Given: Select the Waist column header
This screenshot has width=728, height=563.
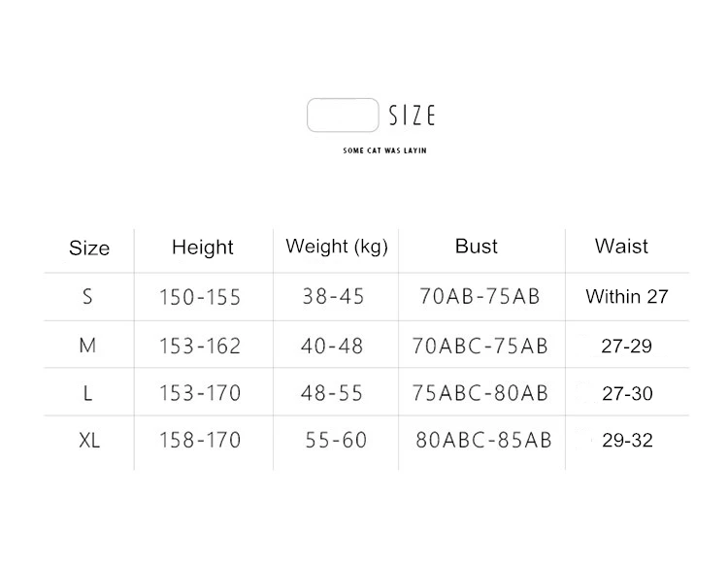Looking at the screenshot, I should (x=621, y=246).
